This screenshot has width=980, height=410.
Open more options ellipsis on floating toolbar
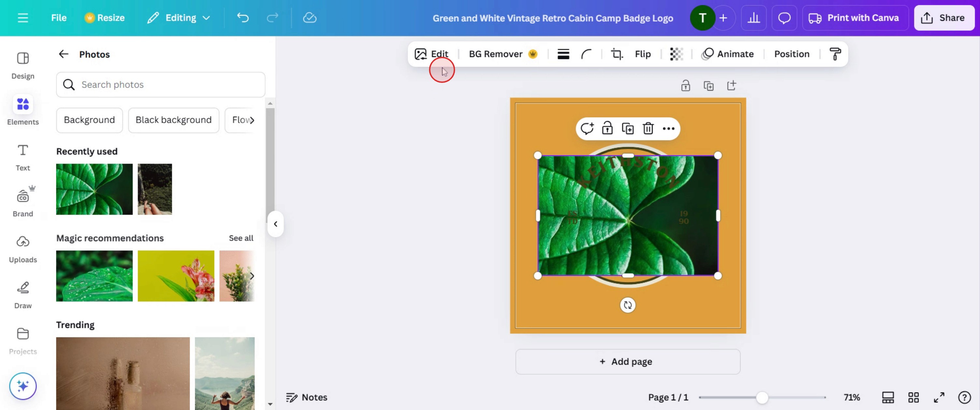click(669, 129)
